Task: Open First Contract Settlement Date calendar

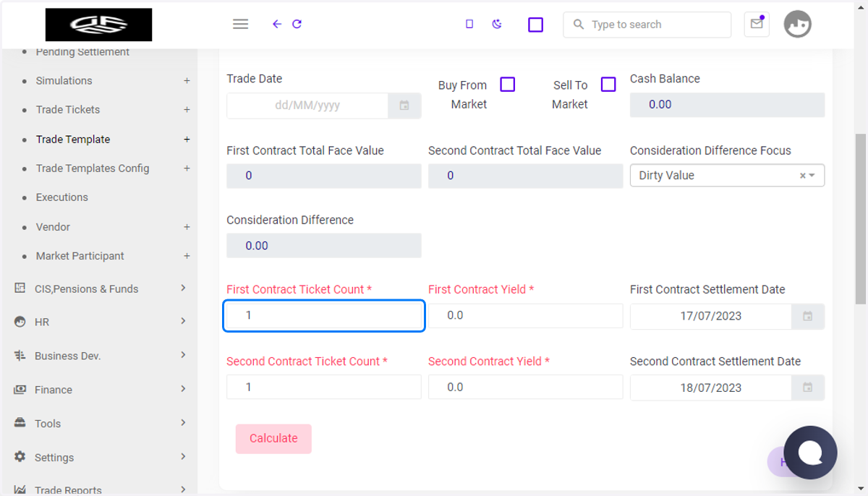Action: tap(808, 316)
